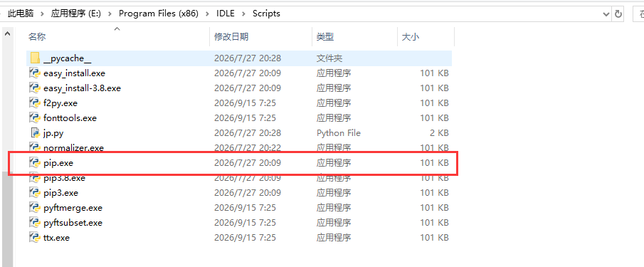Screen dimensions: 644x267
Task: Expand chevron after IDLE in path
Action: pyautogui.click(x=243, y=14)
